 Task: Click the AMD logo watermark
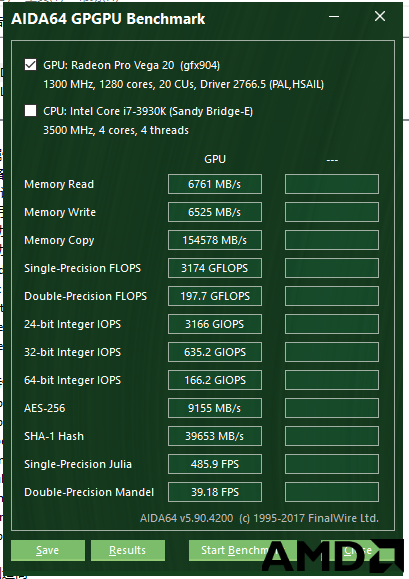point(332,556)
